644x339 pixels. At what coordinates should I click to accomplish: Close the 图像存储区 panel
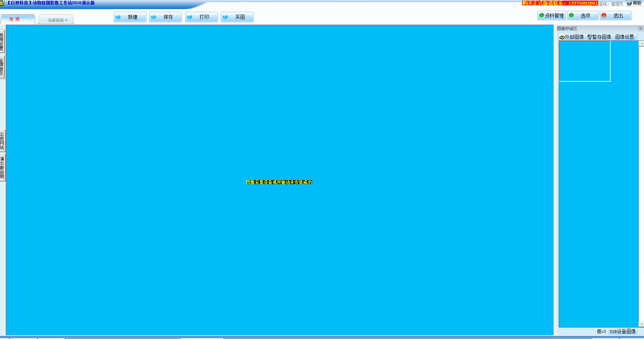(x=641, y=29)
